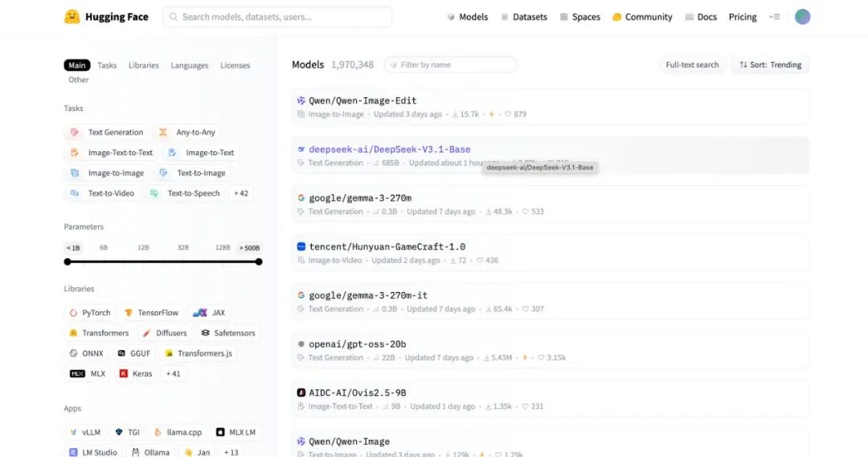Click the search models, datasets, users field
The width and height of the screenshot is (868, 457).
pos(277,17)
